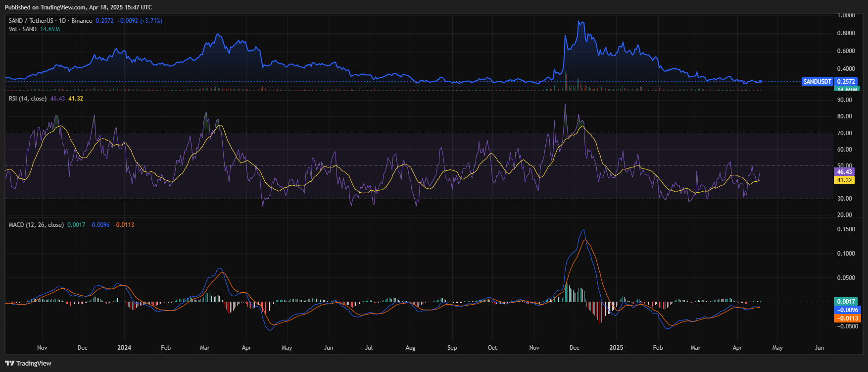The image size is (868, 372).
Task: Click the 0.1500 level on the MACD axis
Action: (x=846, y=229)
